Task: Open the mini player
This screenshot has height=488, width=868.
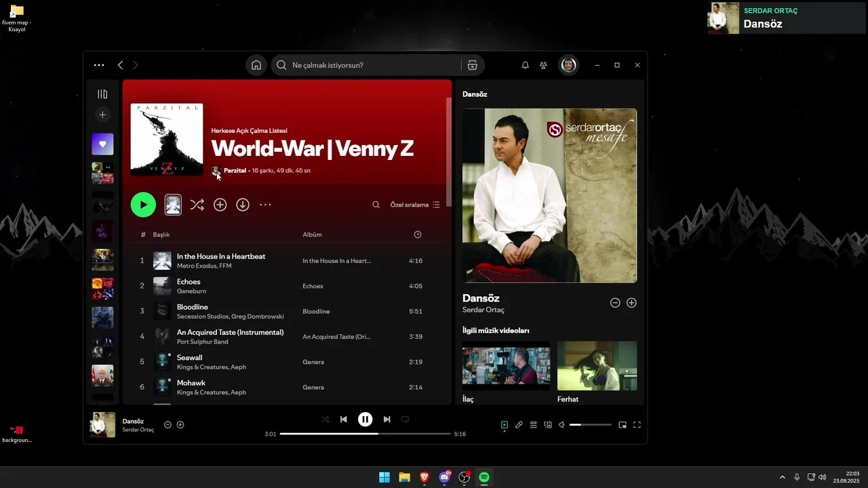Action: 623,425
